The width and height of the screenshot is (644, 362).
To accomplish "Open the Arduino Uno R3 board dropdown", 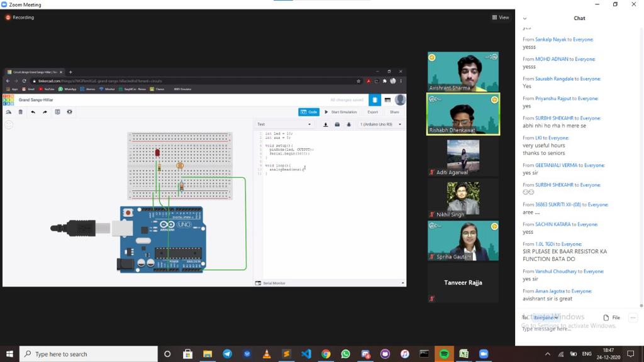I will (380, 124).
